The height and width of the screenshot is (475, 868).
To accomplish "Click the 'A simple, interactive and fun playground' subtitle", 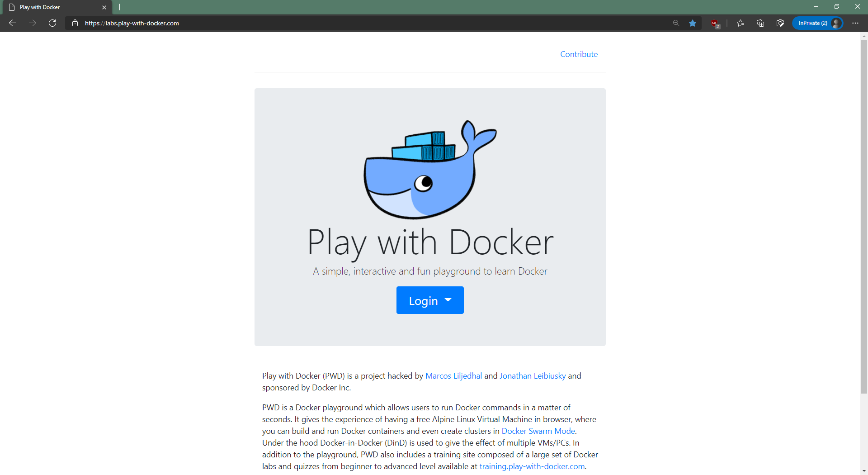I will [430, 271].
